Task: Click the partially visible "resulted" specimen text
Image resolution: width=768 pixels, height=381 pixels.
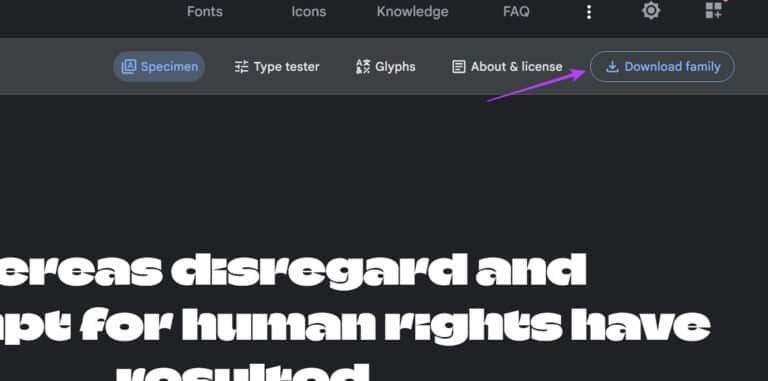Action: pos(242,372)
